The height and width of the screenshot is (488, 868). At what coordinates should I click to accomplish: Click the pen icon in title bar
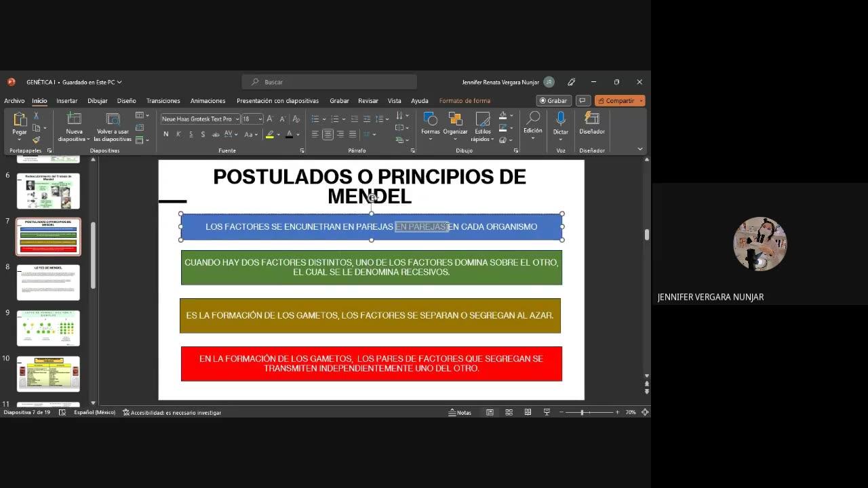572,82
